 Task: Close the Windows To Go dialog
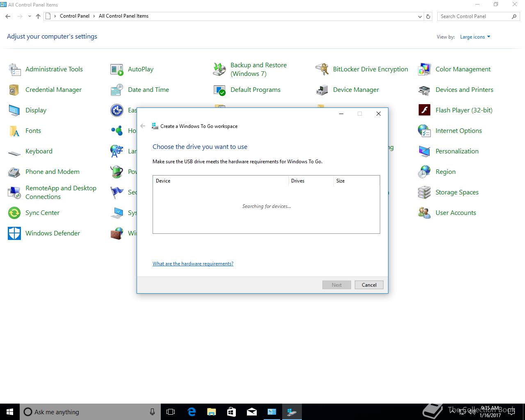[379, 114]
